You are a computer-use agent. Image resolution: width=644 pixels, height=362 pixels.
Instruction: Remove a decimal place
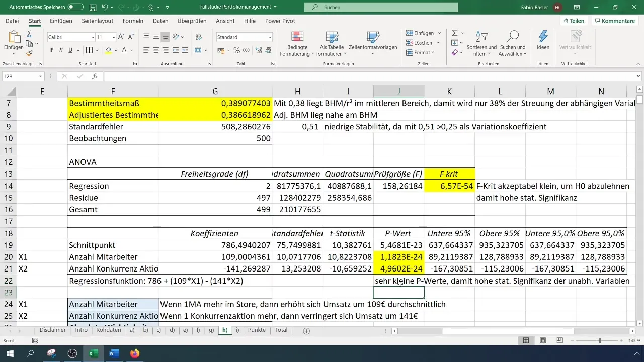(269, 50)
